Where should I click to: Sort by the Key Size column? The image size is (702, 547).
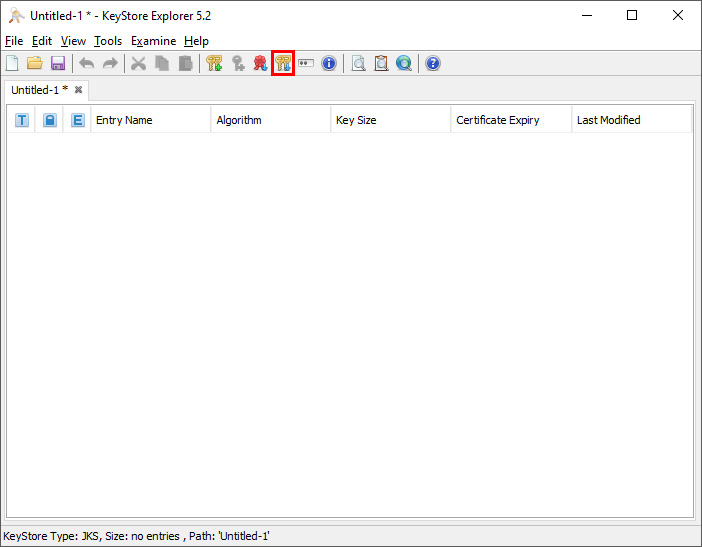point(390,120)
